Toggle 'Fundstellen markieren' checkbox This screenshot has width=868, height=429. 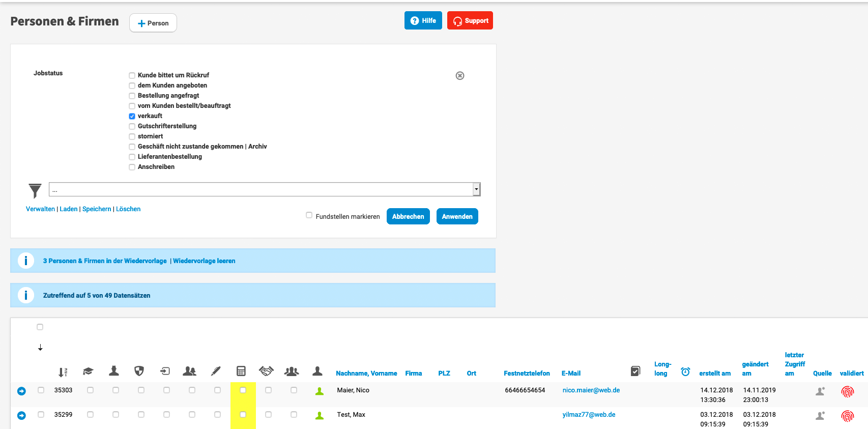(309, 215)
